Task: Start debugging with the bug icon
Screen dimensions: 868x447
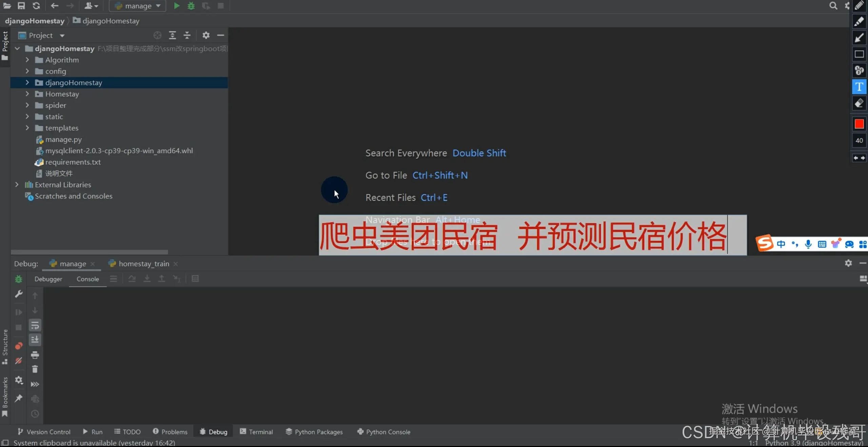Action: tap(191, 6)
